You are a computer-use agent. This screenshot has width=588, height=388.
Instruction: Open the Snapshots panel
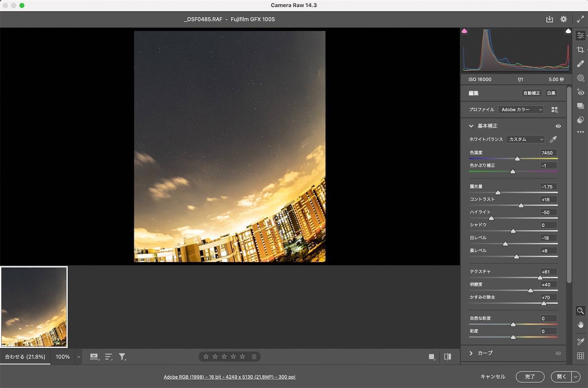580,106
